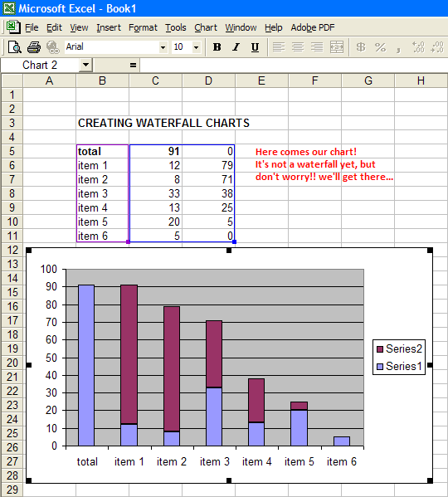
Task: Select row 3 header
Action: (12, 123)
